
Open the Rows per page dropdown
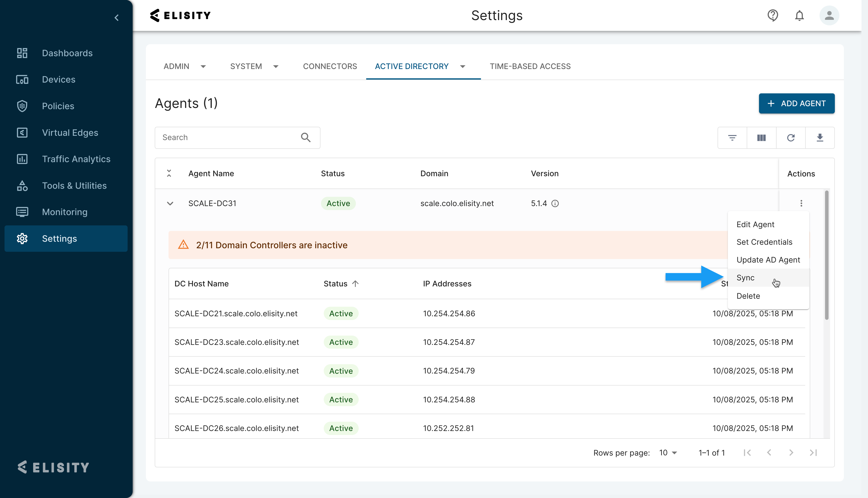pyautogui.click(x=668, y=453)
